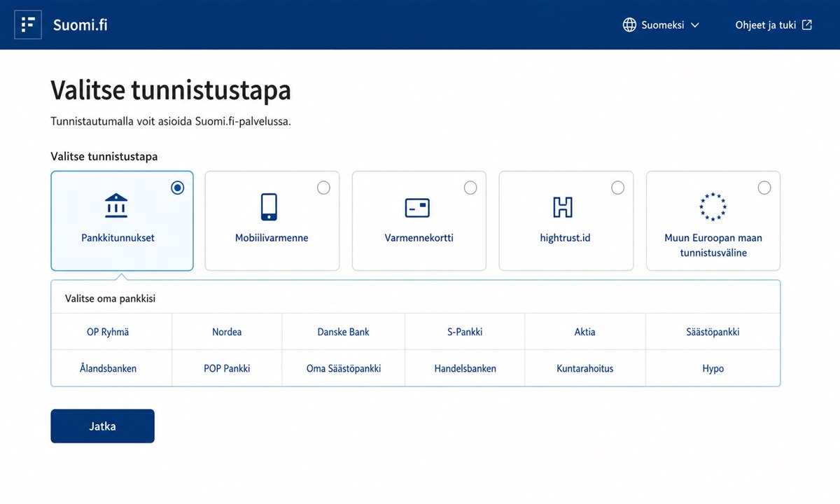
Task: Click the Mobiilivarmenne card label
Action: [272, 238]
